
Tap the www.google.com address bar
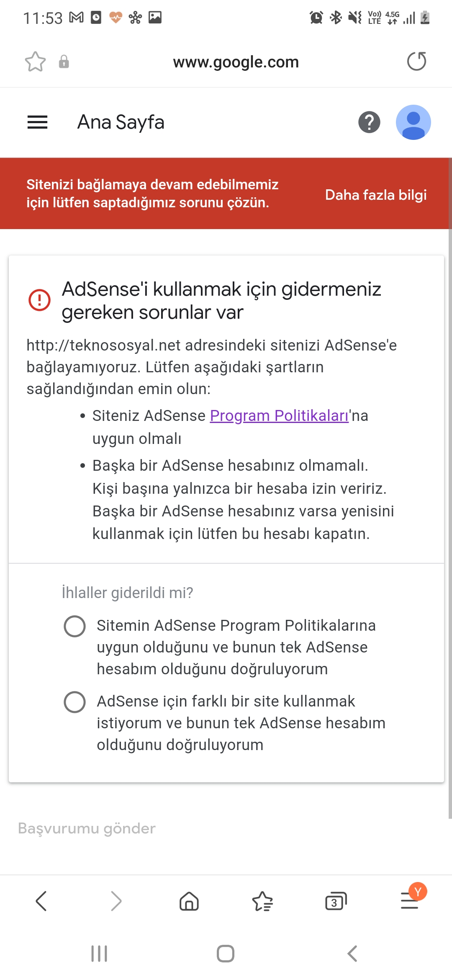[236, 62]
